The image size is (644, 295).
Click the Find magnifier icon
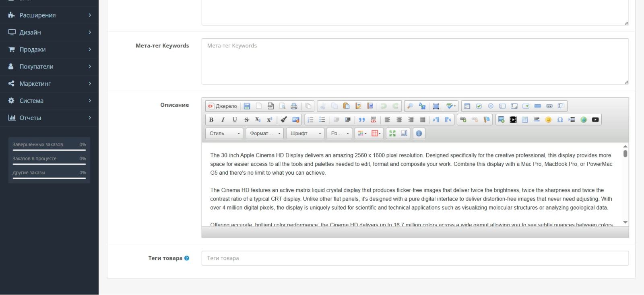(410, 106)
